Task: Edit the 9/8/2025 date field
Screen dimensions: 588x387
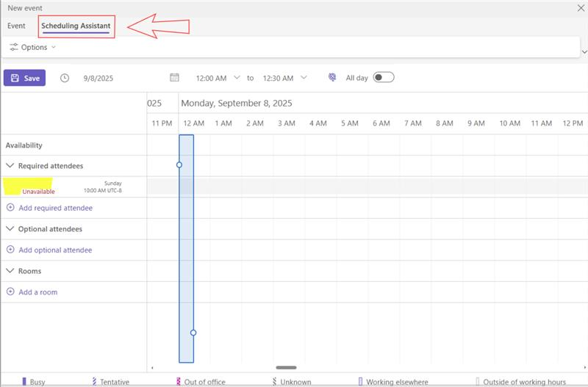Action: coord(98,79)
